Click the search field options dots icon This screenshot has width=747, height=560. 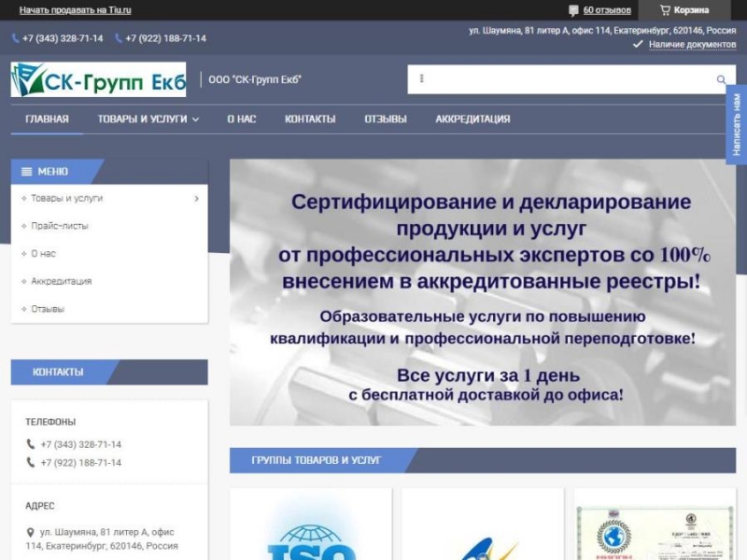pyautogui.click(x=422, y=79)
